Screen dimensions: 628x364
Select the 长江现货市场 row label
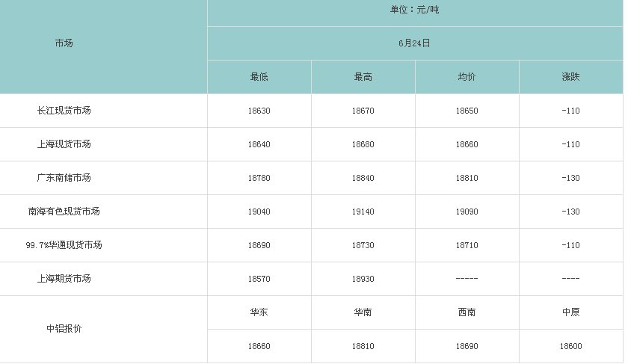click(x=64, y=111)
